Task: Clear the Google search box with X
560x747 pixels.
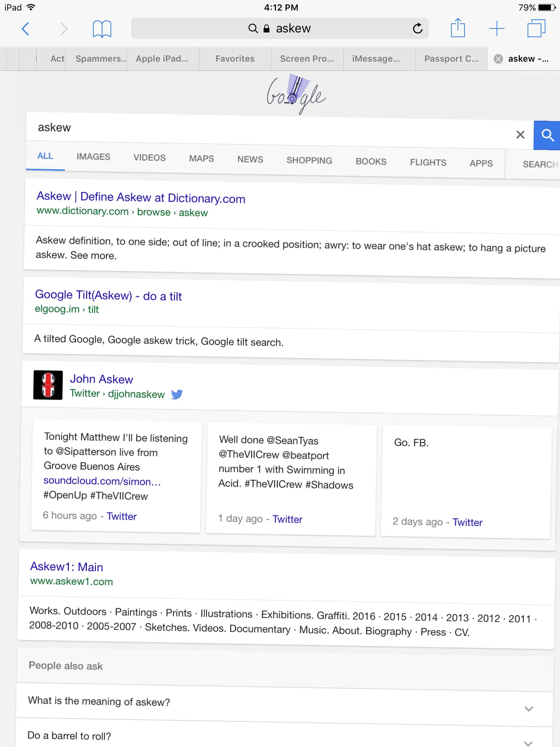Action: pyautogui.click(x=520, y=135)
